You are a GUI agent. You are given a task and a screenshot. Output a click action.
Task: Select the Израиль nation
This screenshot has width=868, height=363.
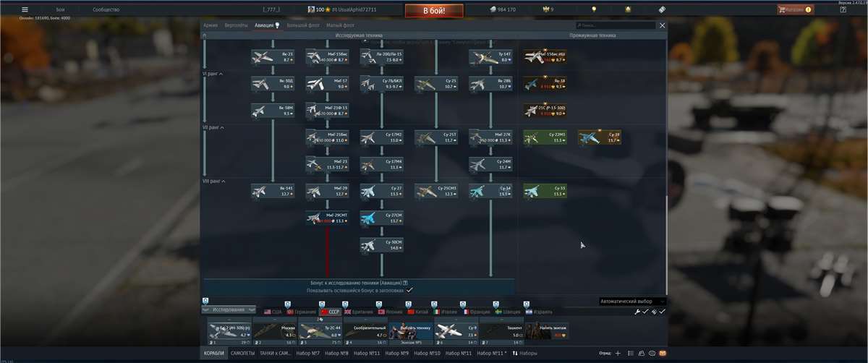coord(537,312)
